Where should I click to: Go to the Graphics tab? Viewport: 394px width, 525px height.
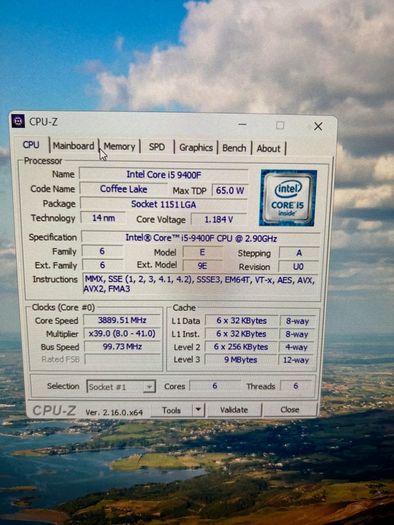196,148
